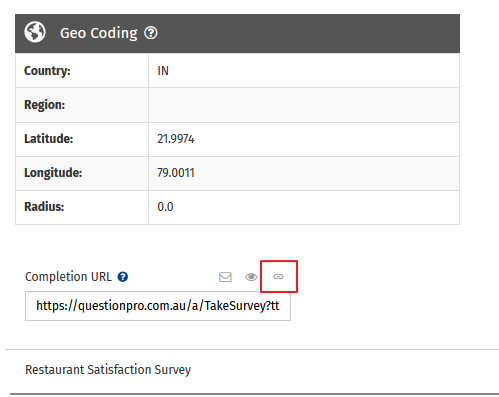Click the Country: label
The height and width of the screenshot is (397, 499).
tap(47, 71)
